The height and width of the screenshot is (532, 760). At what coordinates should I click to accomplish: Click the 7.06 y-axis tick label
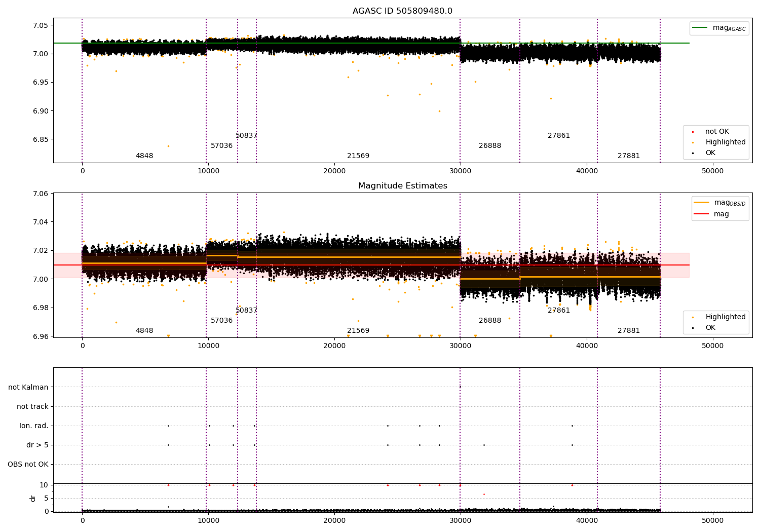click(x=41, y=194)
